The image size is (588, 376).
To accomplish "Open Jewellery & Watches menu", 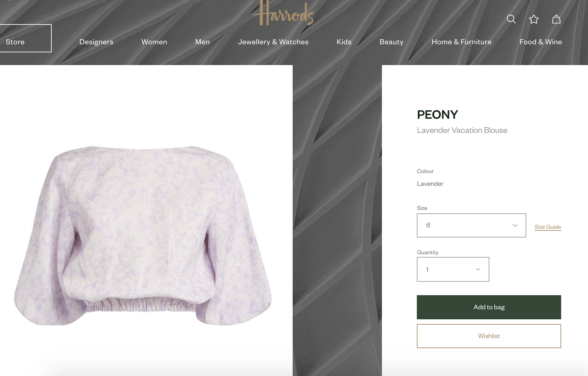I will (x=273, y=42).
